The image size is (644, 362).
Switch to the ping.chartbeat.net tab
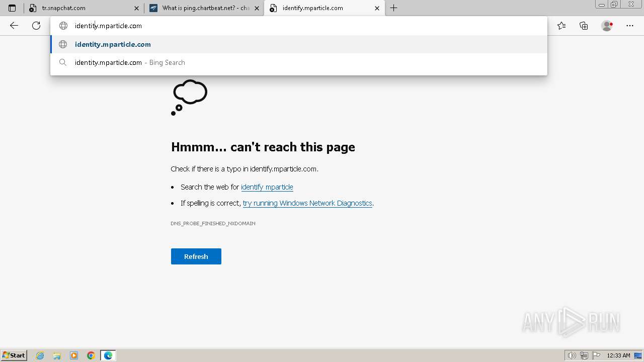tap(204, 8)
